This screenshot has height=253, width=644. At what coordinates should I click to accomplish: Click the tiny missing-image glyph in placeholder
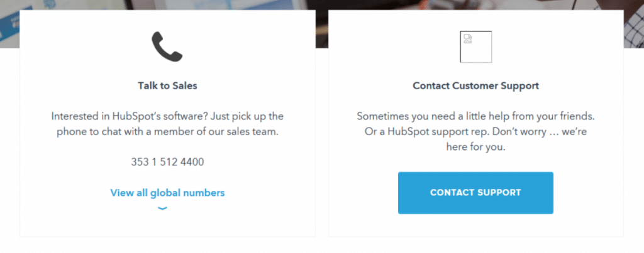pos(468,39)
